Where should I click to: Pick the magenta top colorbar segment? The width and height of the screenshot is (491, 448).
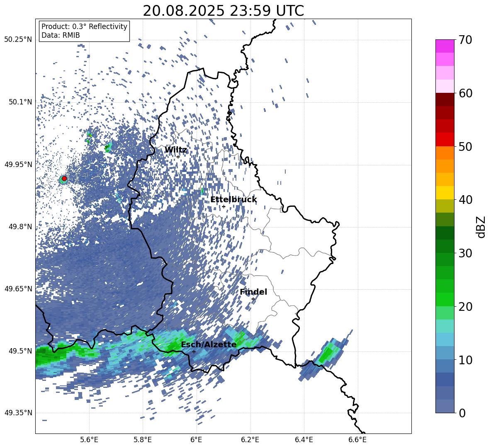coord(445,46)
